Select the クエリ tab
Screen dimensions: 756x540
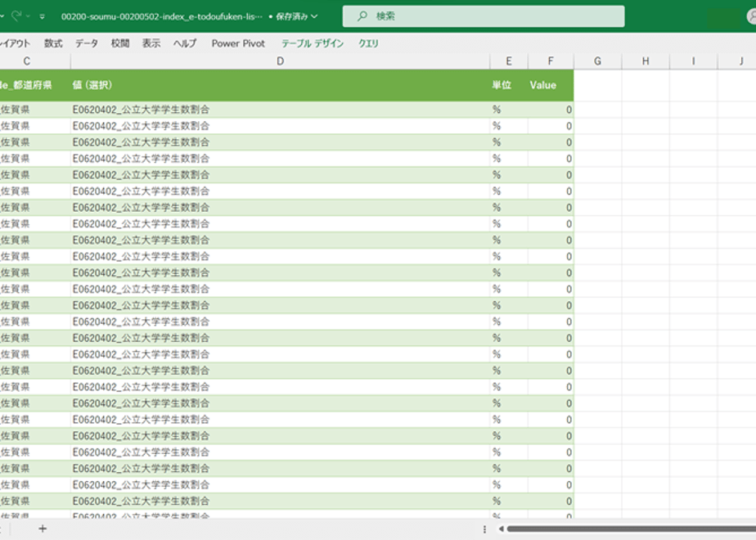[x=368, y=43]
